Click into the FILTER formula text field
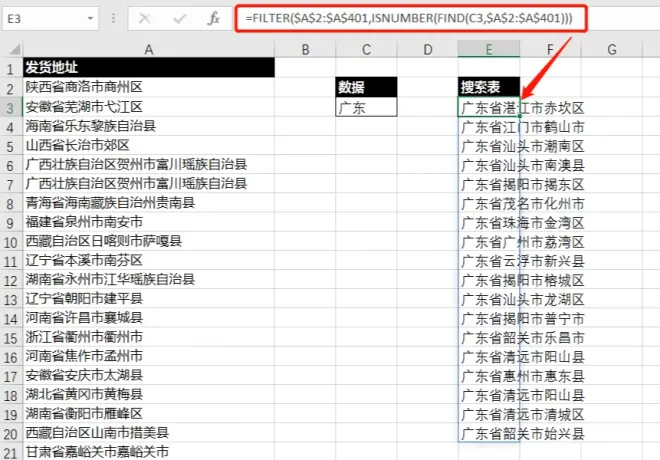Screen dimensions: 660x460 (x=410, y=19)
